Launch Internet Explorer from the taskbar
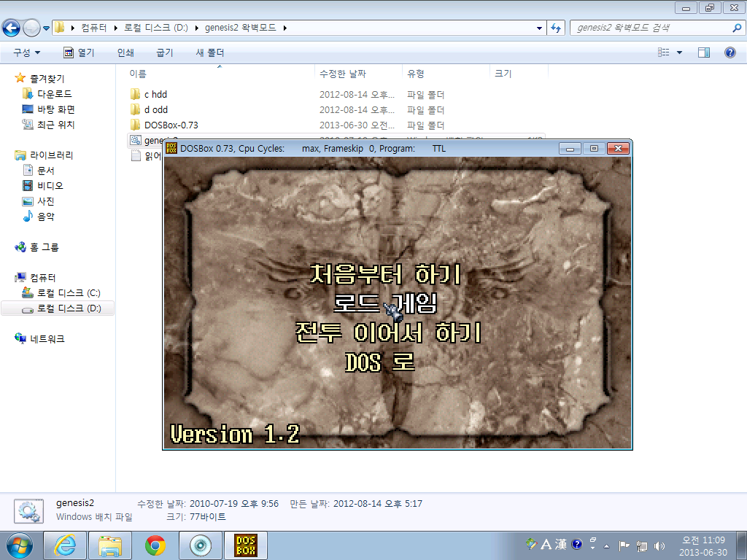Viewport: 747px width, 560px height. (x=65, y=545)
